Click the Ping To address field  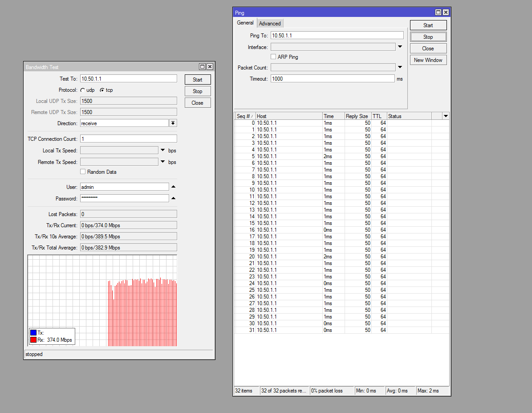click(x=337, y=35)
